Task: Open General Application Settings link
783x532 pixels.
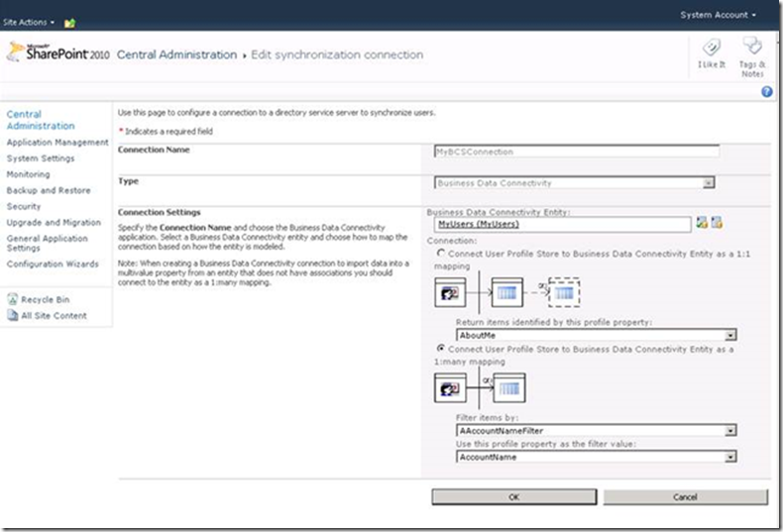Action: (47, 243)
